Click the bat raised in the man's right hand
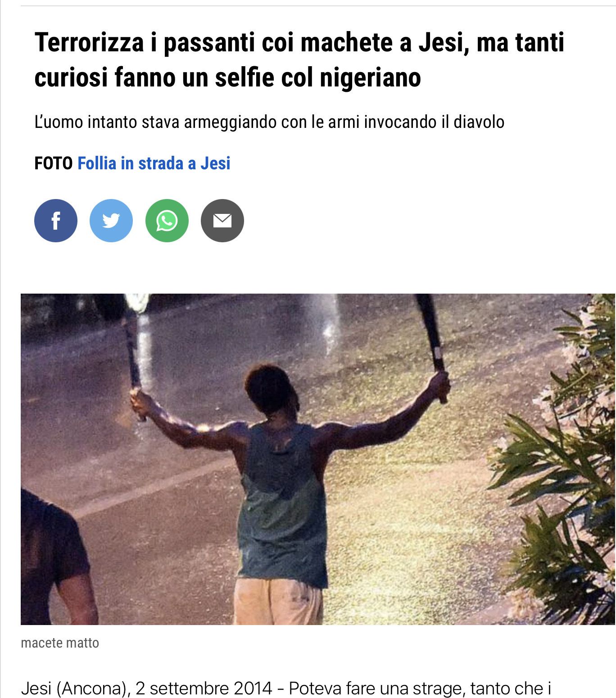Image resolution: width=616 pixels, height=698 pixels. pos(431,347)
